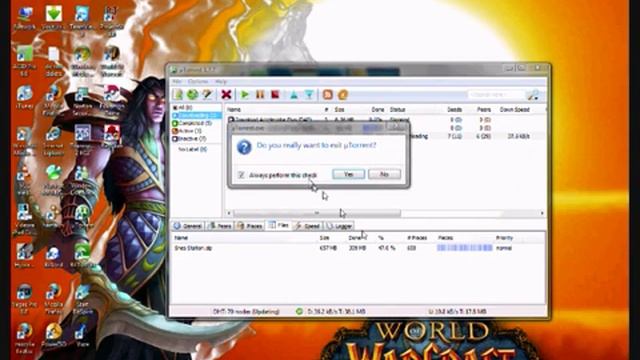The height and width of the screenshot is (360, 640).
Task: Select the first torrent row in list
Action: [x=386, y=120]
